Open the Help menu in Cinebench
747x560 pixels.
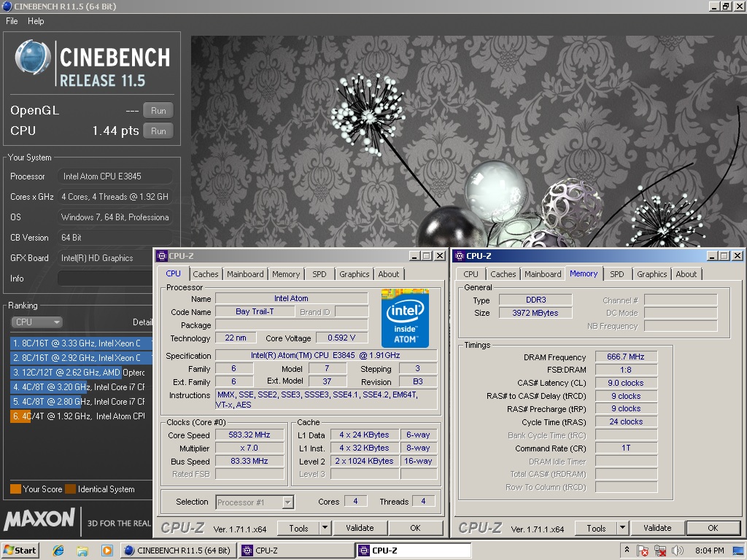[x=36, y=21]
